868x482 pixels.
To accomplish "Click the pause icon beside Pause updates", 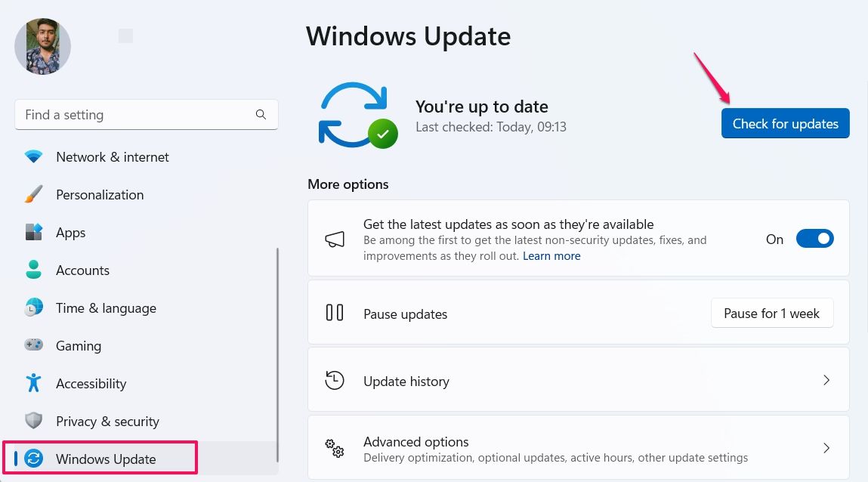I will coord(335,313).
